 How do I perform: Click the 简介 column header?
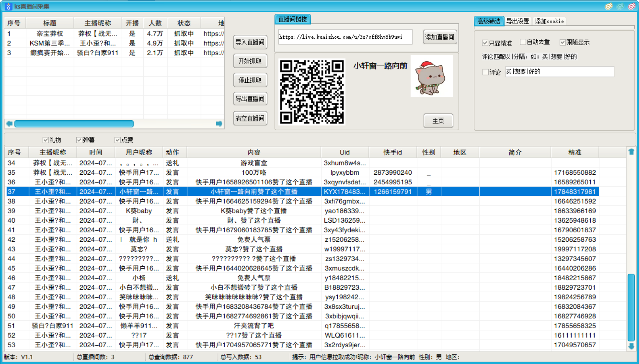[515, 152]
